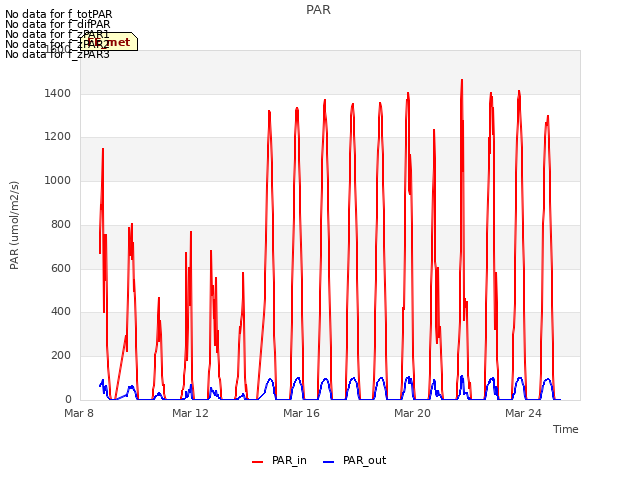The image size is (640, 480).
Task: Click the 1000 y-axis tick label
Action: [58, 180]
